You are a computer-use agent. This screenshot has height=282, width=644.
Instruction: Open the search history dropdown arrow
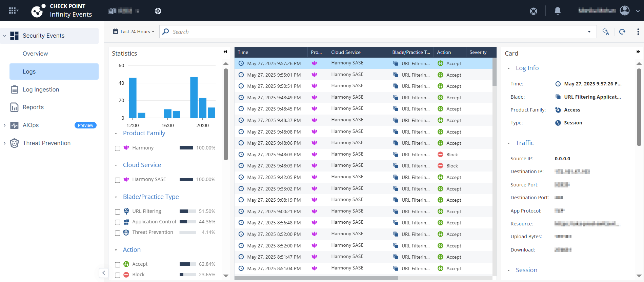pyautogui.click(x=589, y=32)
